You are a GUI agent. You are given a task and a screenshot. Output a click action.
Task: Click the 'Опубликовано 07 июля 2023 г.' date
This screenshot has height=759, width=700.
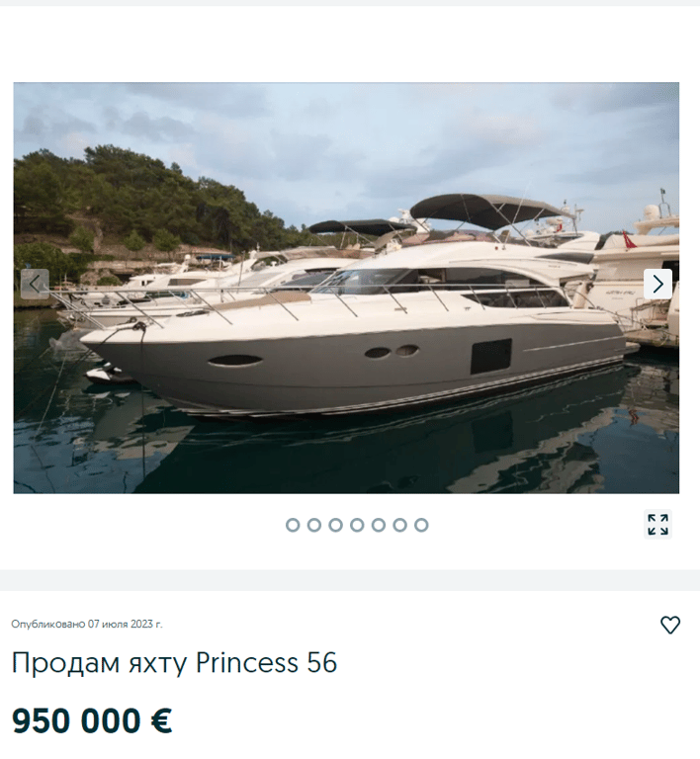tap(87, 624)
